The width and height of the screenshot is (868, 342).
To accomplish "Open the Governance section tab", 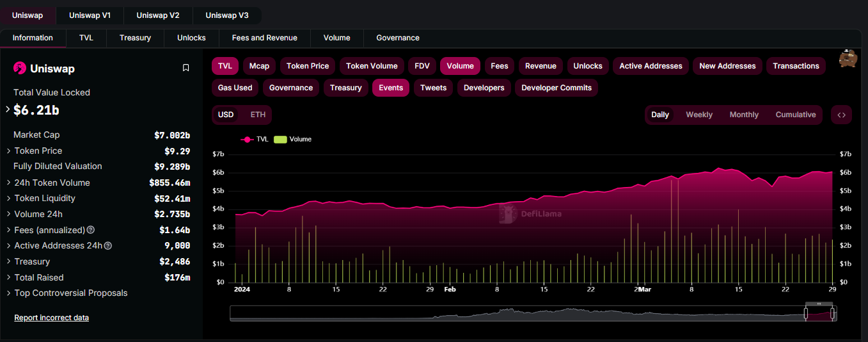I will [x=398, y=38].
